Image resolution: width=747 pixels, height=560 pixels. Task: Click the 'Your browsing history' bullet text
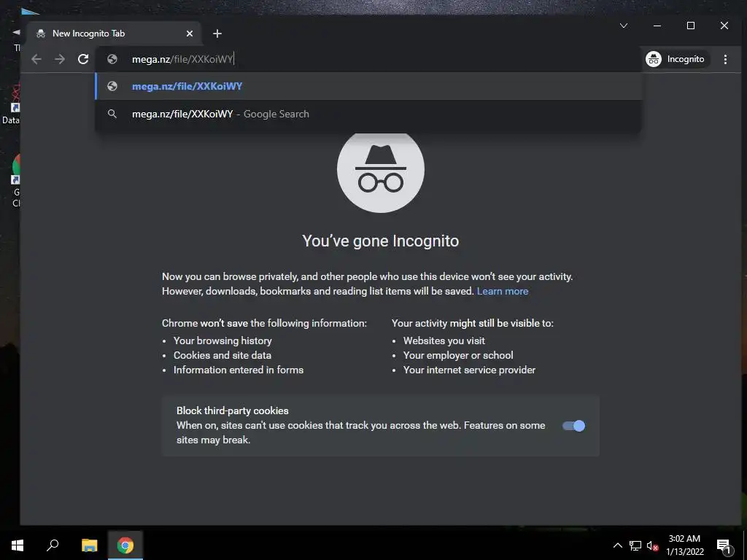(222, 341)
